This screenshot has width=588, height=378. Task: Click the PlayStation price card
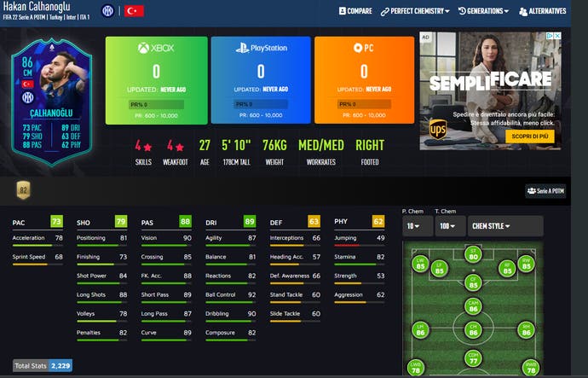pyautogui.click(x=261, y=80)
